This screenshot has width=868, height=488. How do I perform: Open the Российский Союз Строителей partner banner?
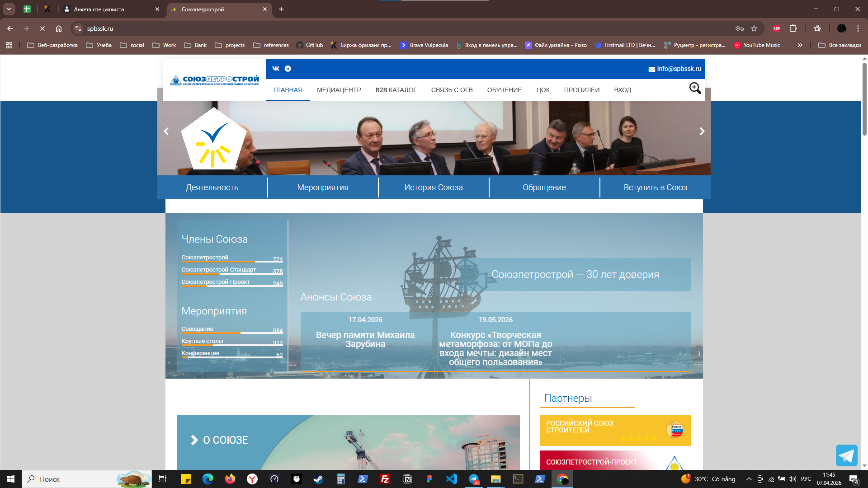pyautogui.click(x=615, y=430)
